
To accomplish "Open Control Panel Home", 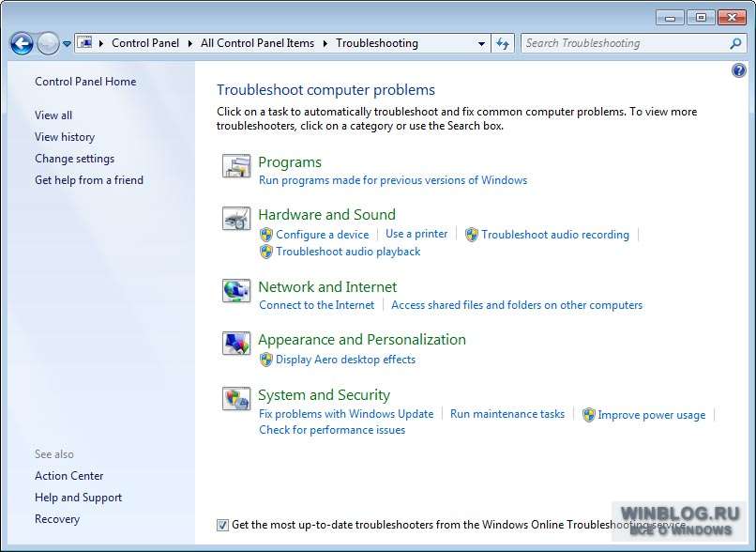I will (85, 82).
